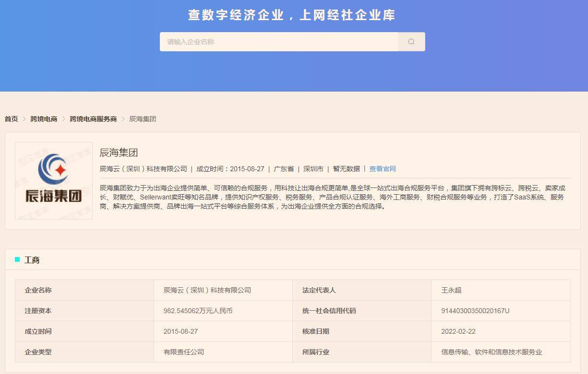Screen dimensions: 588x374
Task: Select 信息传输、软件和信息技术服务业 cell
Action: click(x=501, y=352)
